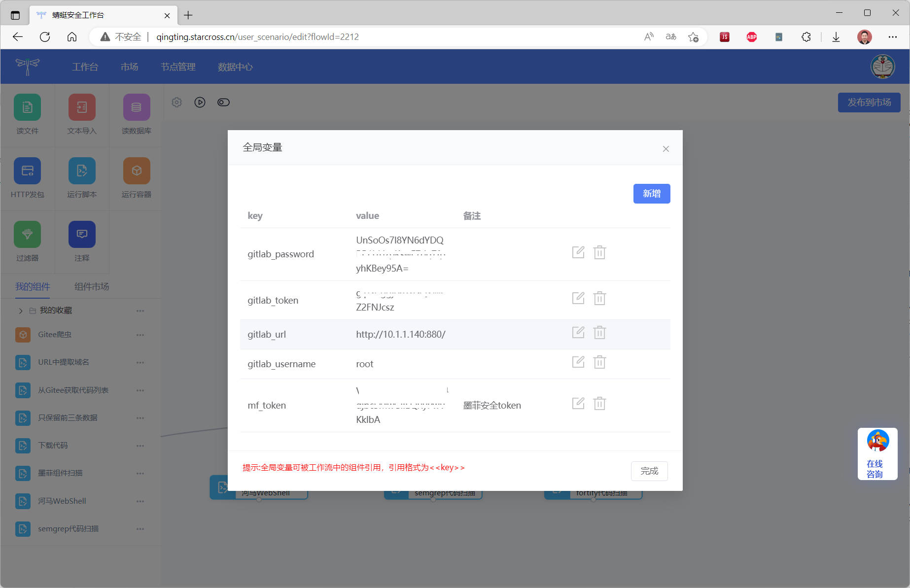910x588 pixels.
Task: Open the 节点管理 navigation menu
Action: pos(178,67)
